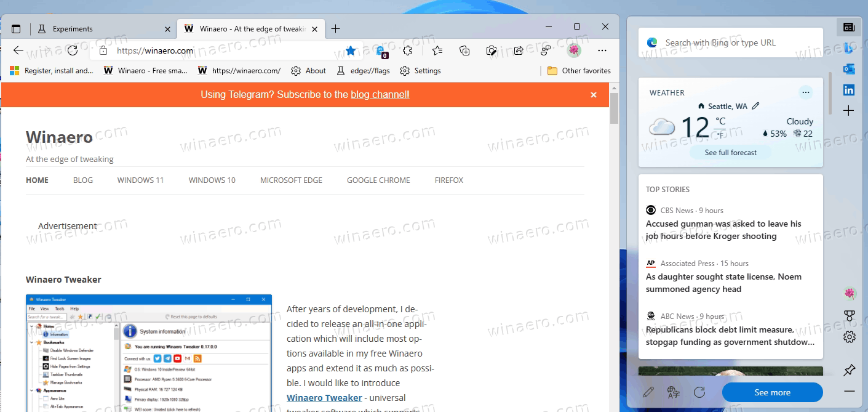The width and height of the screenshot is (868, 412).
Task: View site information via lock icon
Action: pyautogui.click(x=103, y=50)
